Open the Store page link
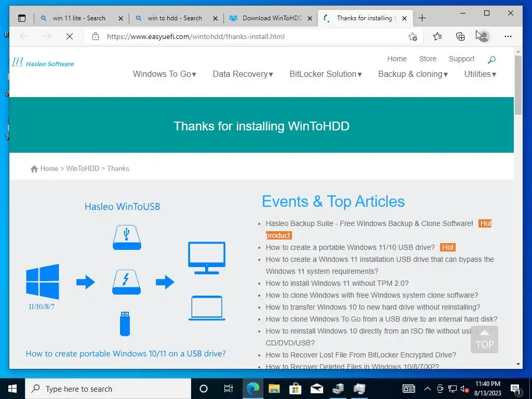This screenshot has width=532, height=399. click(428, 59)
